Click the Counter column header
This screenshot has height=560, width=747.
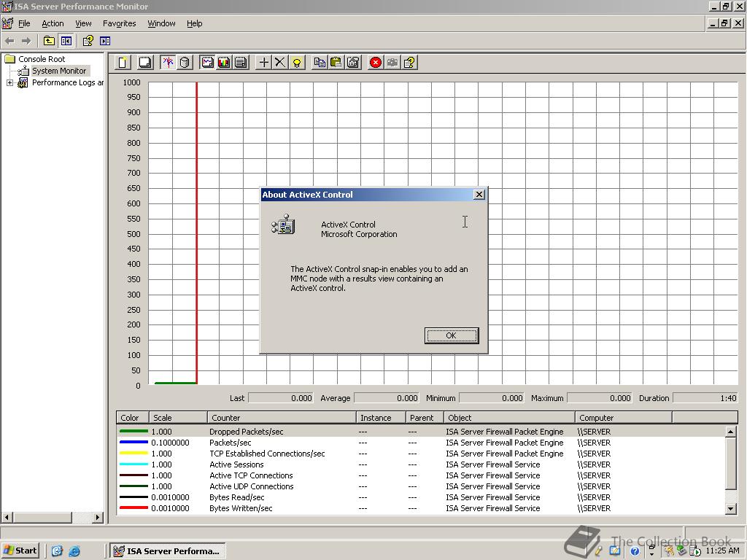click(x=282, y=418)
